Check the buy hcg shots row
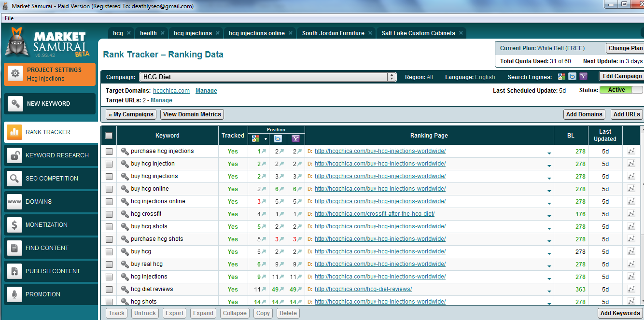Image resolution: width=644 pixels, height=320 pixels. click(109, 227)
